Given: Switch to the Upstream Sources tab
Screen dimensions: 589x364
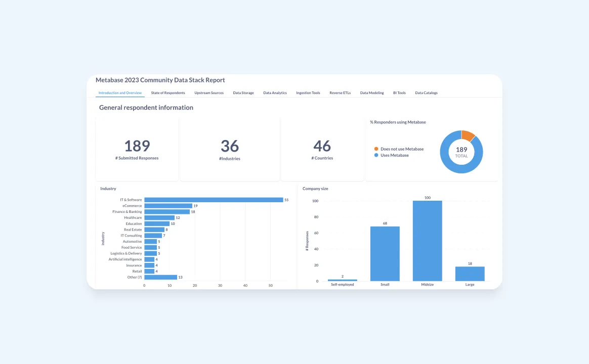Looking at the screenshot, I should tap(209, 93).
